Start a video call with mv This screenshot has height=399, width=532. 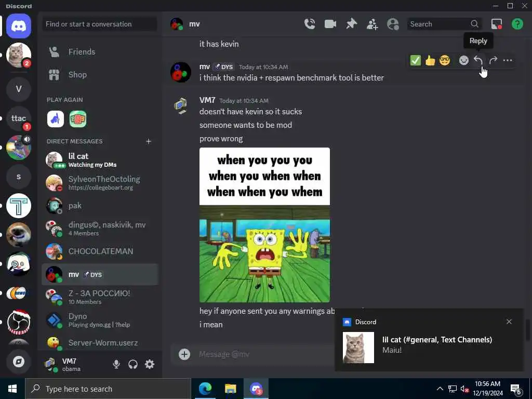click(330, 24)
